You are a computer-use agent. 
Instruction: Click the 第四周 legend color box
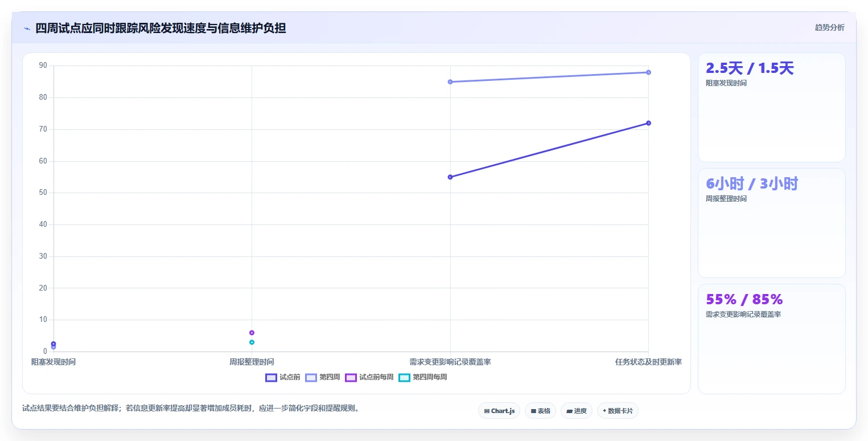point(311,377)
